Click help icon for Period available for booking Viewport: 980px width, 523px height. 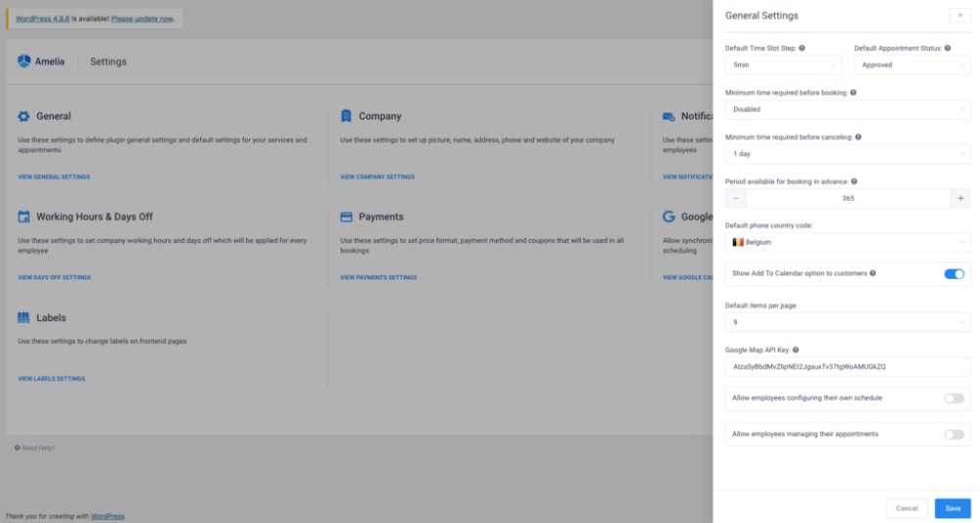point(854,181)
